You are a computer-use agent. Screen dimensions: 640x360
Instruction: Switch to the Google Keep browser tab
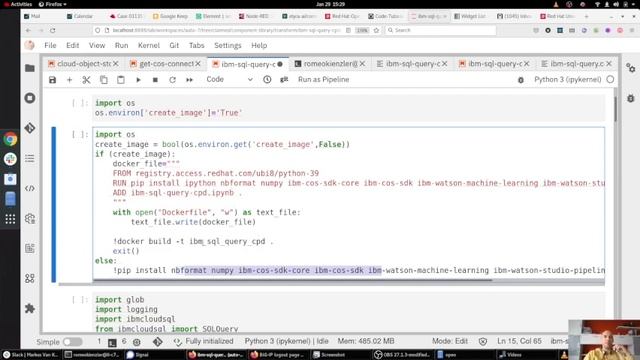[x=170, y=16]
